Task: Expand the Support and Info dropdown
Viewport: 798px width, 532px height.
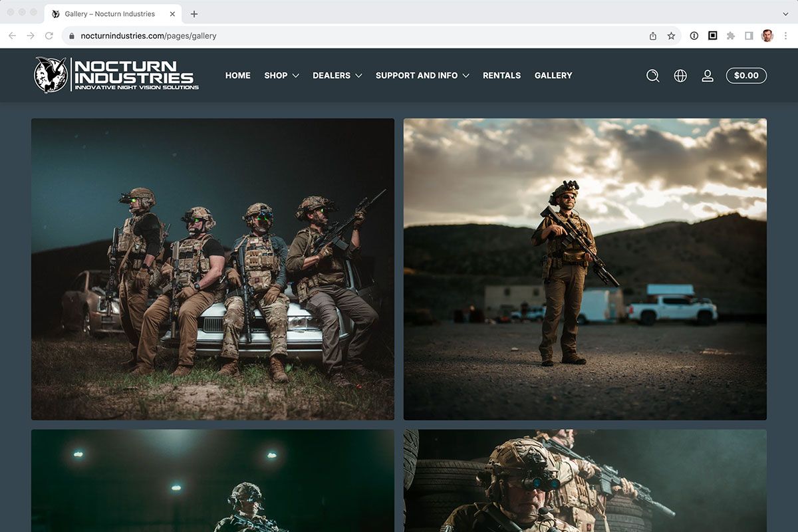Action: 422,76
